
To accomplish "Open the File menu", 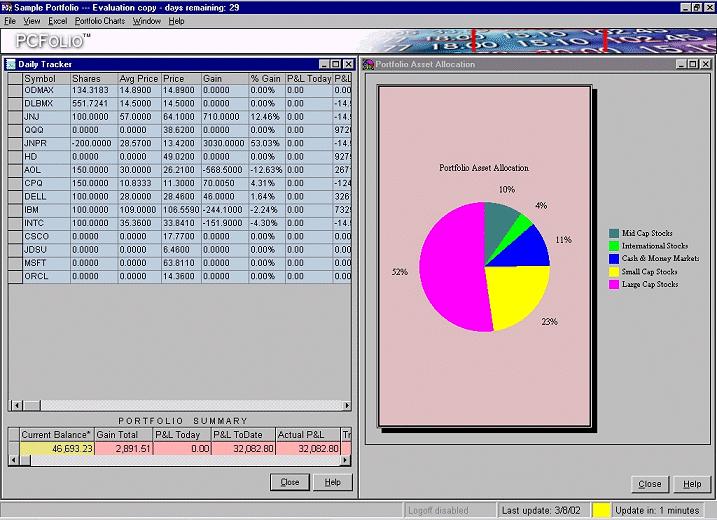I will point(10,21).
